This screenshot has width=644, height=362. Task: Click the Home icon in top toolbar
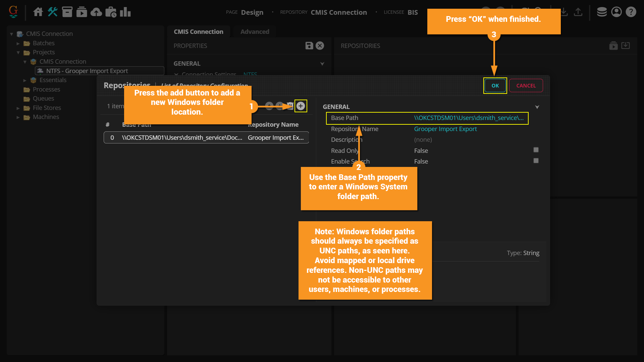[38, 12]
